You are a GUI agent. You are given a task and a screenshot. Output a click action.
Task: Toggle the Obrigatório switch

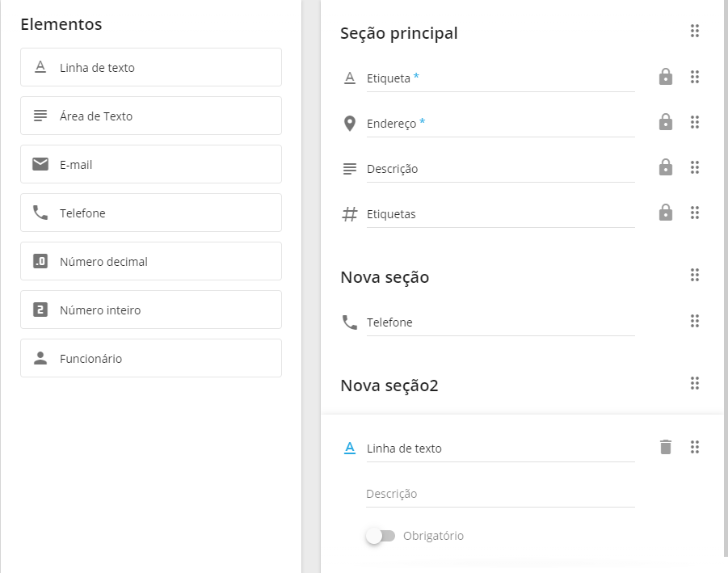point(380,536)
